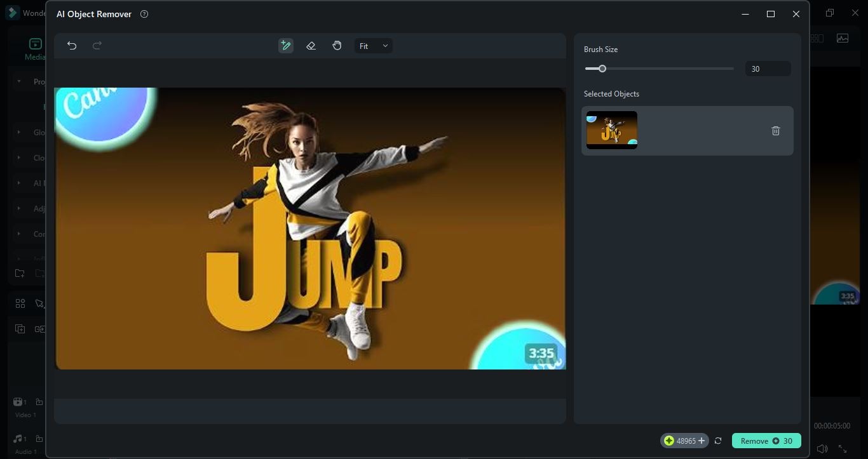868x459 pixels.
Task: Click the Remove button
Action: tap(766, 441)
